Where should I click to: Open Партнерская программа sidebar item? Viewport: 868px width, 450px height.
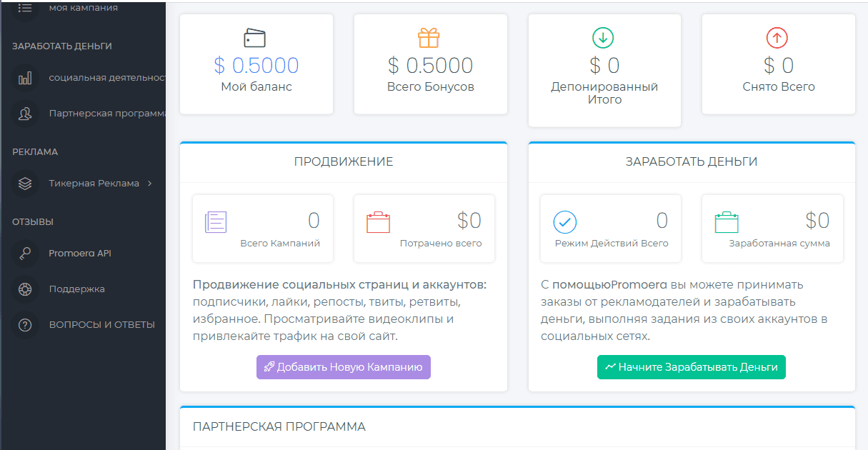click(x=107, y=113)
